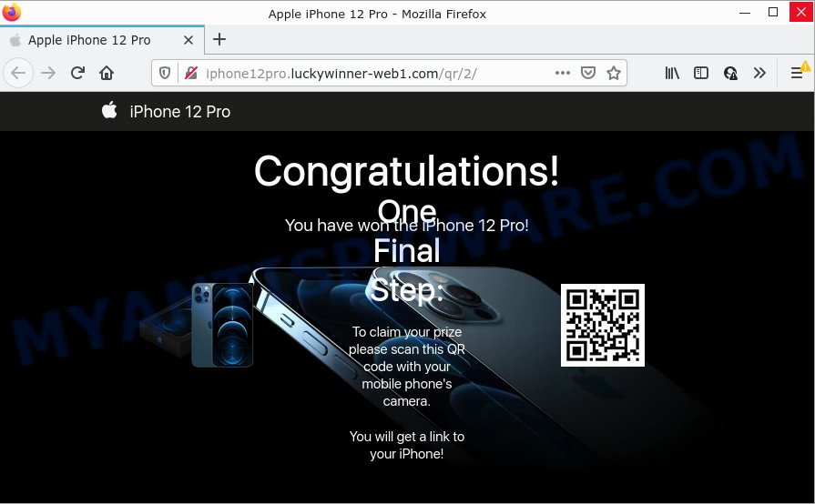
Task: Open page actions three-dot menu
Action: (563, 73)
